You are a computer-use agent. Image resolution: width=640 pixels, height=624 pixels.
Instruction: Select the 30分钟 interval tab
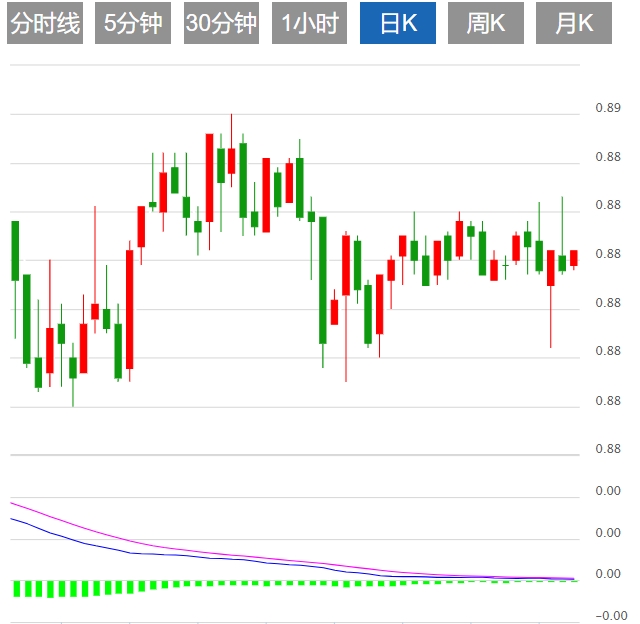221,23
